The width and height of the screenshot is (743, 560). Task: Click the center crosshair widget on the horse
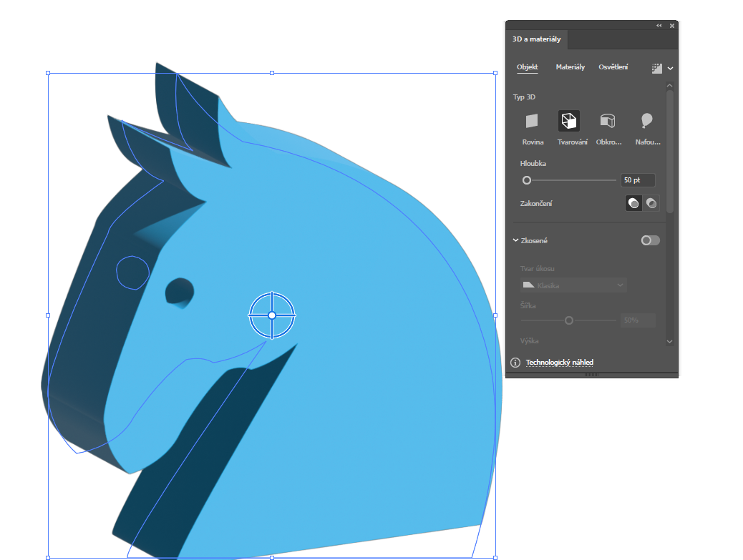272,315
